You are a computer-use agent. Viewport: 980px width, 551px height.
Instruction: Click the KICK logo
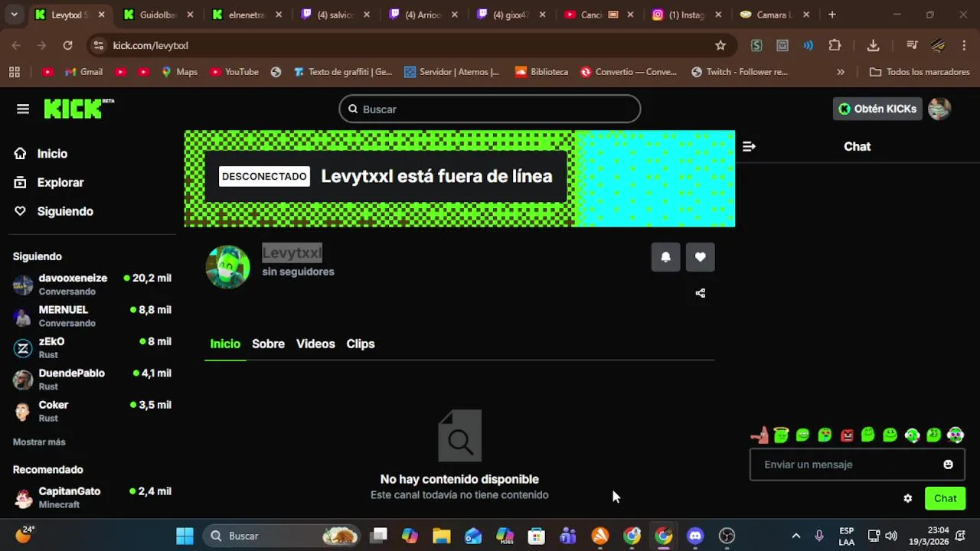(79, 109)
